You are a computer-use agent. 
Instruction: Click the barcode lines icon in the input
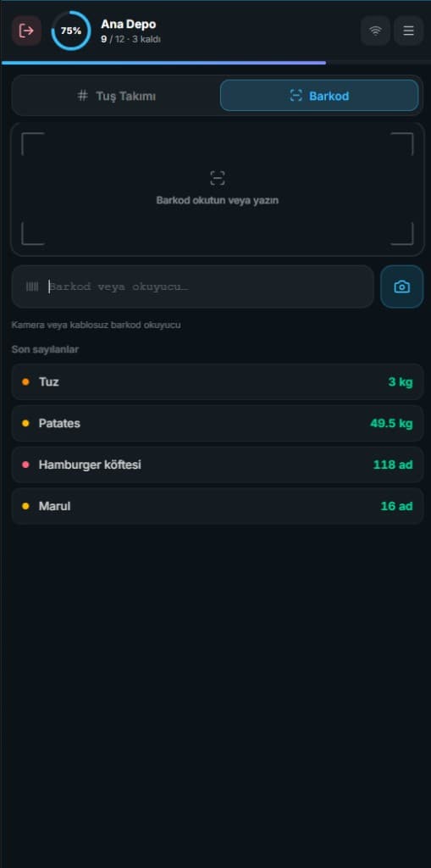(x=32, y=287)
